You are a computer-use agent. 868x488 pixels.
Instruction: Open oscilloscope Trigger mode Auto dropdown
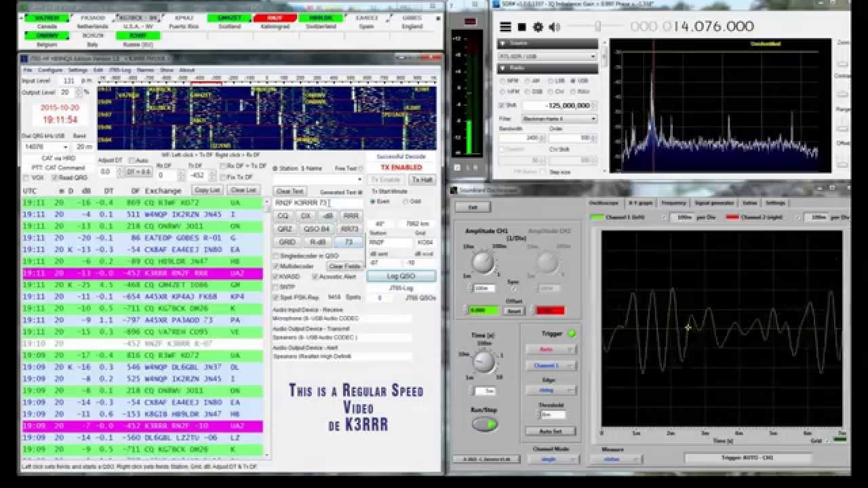tap(551, 350)
